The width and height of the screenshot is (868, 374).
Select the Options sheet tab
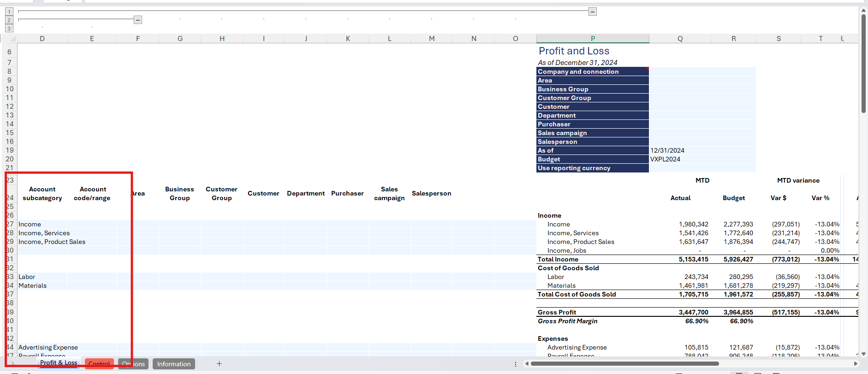coord(133,364)
